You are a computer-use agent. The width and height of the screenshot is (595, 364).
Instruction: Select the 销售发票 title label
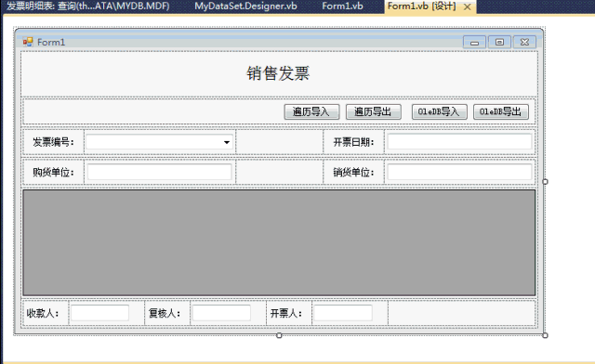coord(278,73)
